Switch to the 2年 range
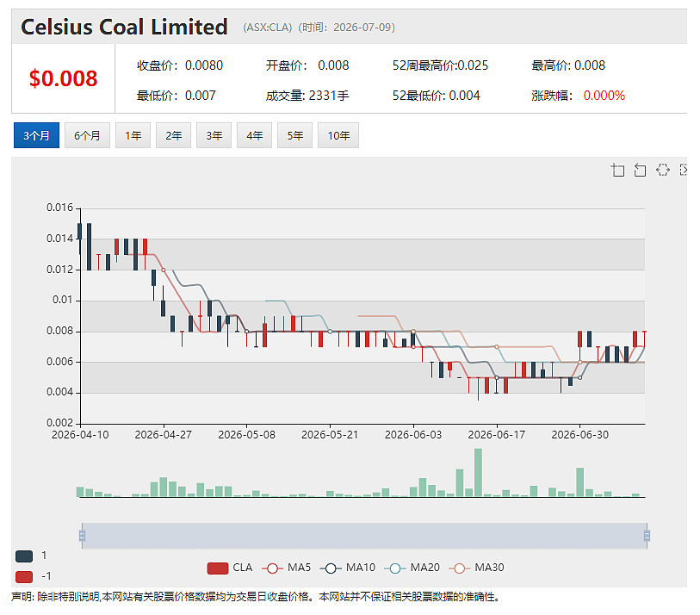 tap(173, 135)
